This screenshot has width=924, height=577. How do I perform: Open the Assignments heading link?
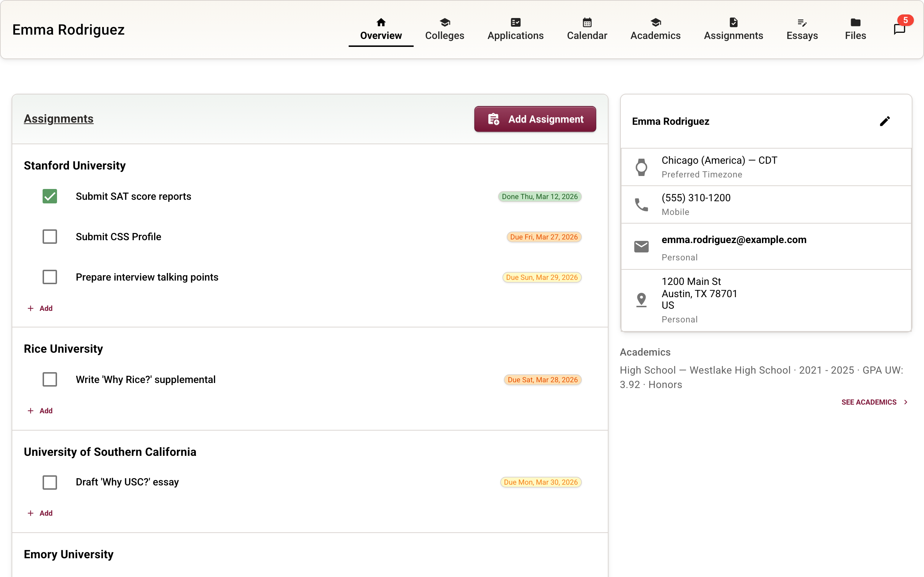58,119
